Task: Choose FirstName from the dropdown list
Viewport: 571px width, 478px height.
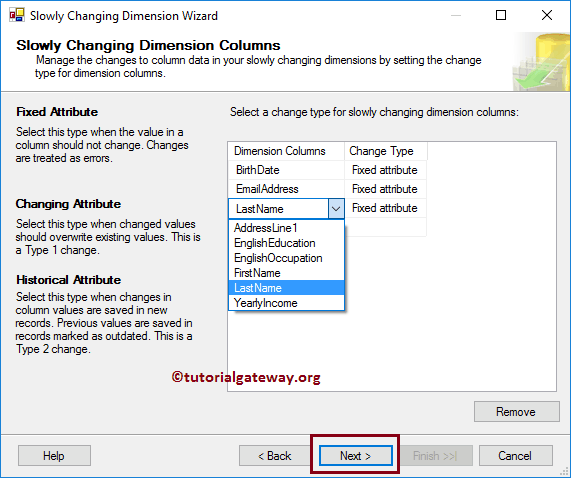Action: [x=286, y=273]
